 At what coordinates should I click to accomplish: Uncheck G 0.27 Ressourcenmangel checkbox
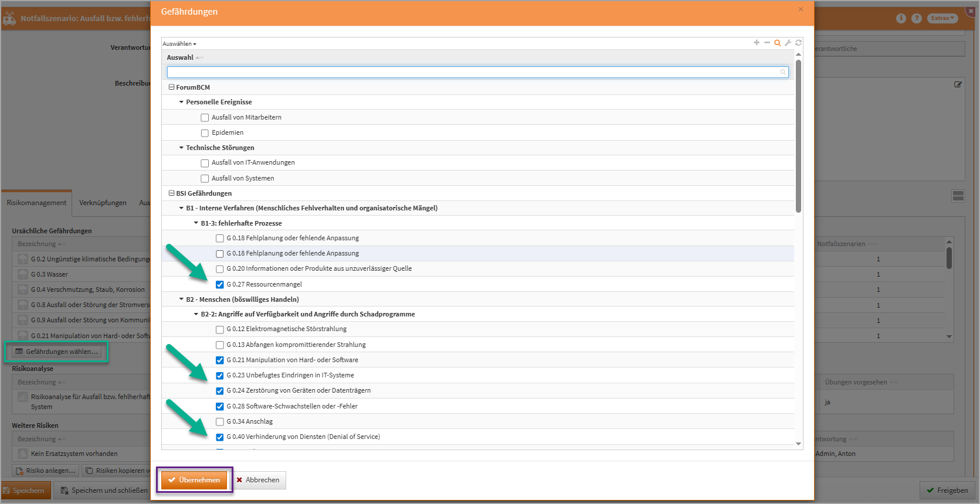coord(220,285)
